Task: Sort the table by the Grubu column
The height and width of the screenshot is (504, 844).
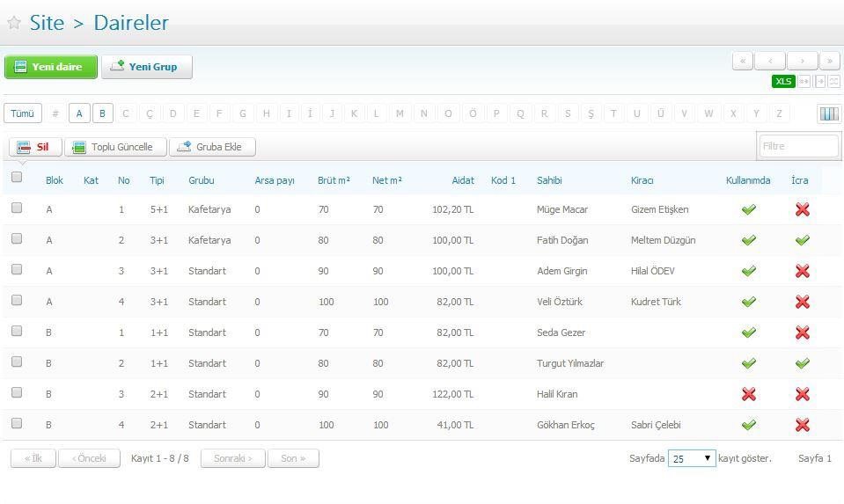Action: coord(202,180)
